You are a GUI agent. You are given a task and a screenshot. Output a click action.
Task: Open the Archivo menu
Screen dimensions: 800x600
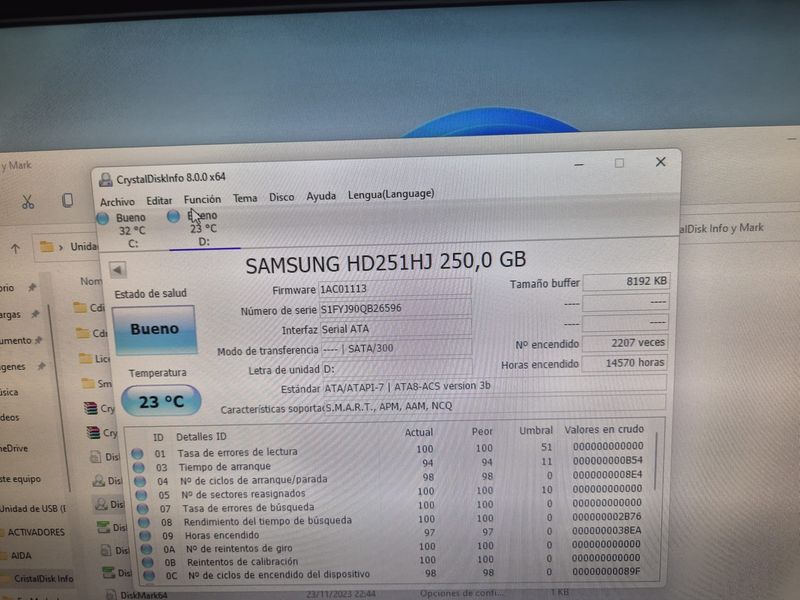click(x=117, y=202)
